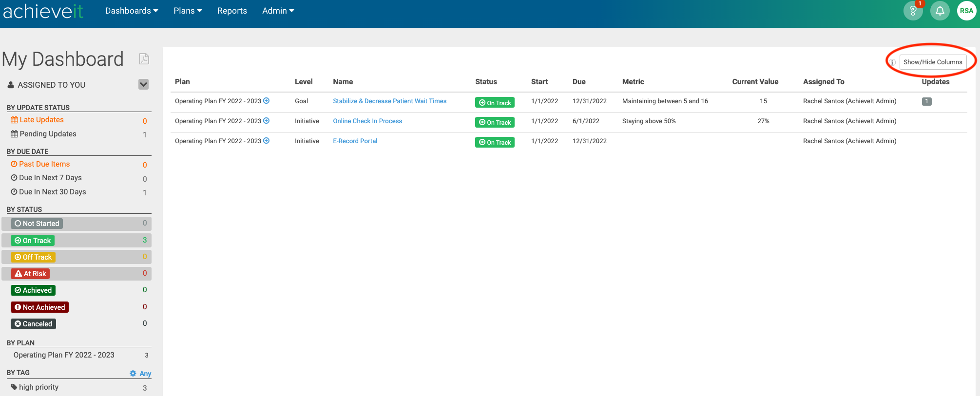Viewport: 980px width, 396px height.
Task: Sort by the Status column header
Action: click(486, 82)
